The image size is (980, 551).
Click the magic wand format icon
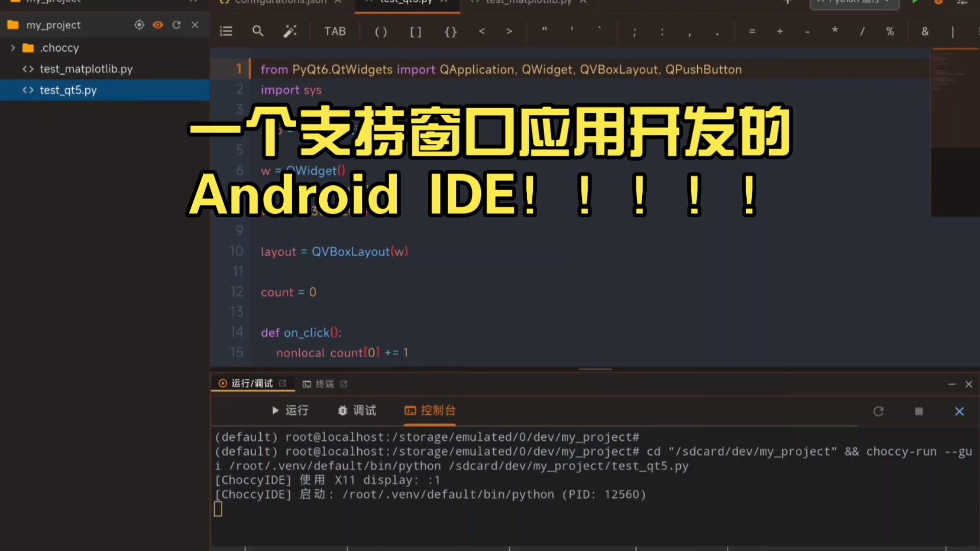coord(290,32)
